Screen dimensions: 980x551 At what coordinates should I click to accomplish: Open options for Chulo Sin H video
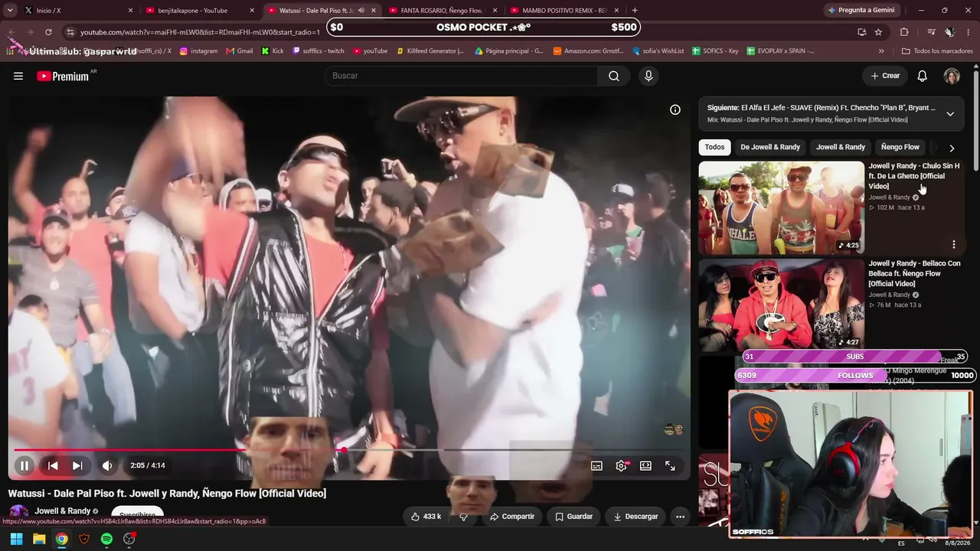point(954,245)
